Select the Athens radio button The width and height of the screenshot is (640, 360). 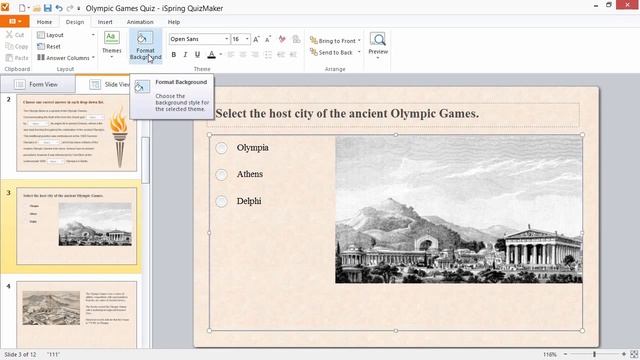click(221, 175)
